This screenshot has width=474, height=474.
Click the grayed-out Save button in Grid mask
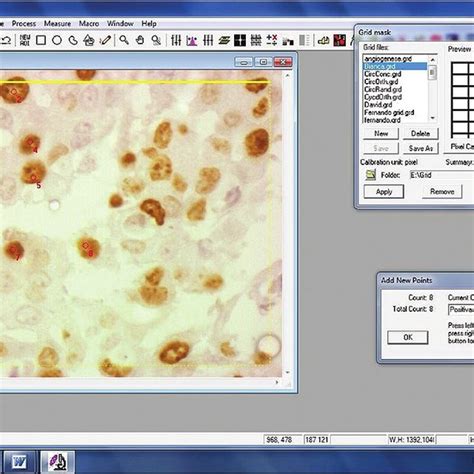click(x=381, y=148)
